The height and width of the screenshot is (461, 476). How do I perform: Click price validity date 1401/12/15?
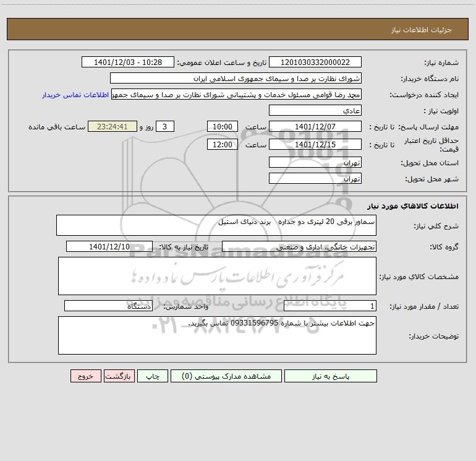[x=315, y=144]
